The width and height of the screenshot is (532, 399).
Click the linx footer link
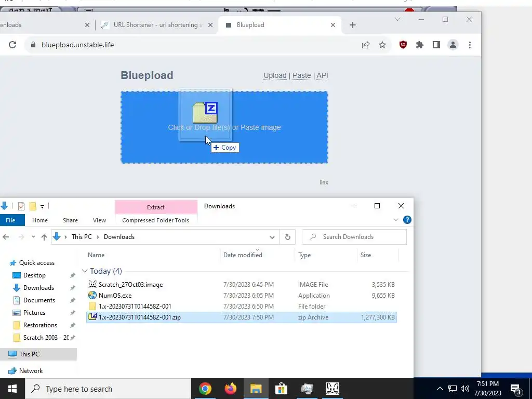(x=324, y=182)
